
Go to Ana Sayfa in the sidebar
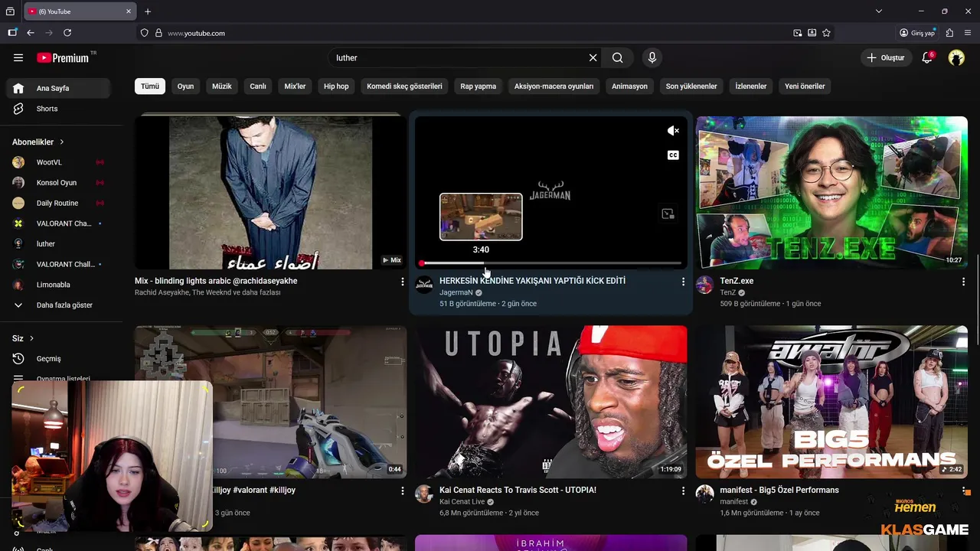point(58,88)
